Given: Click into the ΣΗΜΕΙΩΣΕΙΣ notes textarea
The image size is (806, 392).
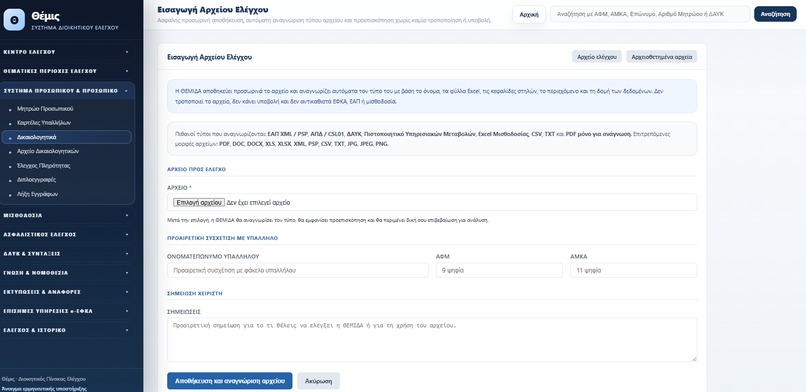Looking at the screenshot, I should [x=432, y=340].
